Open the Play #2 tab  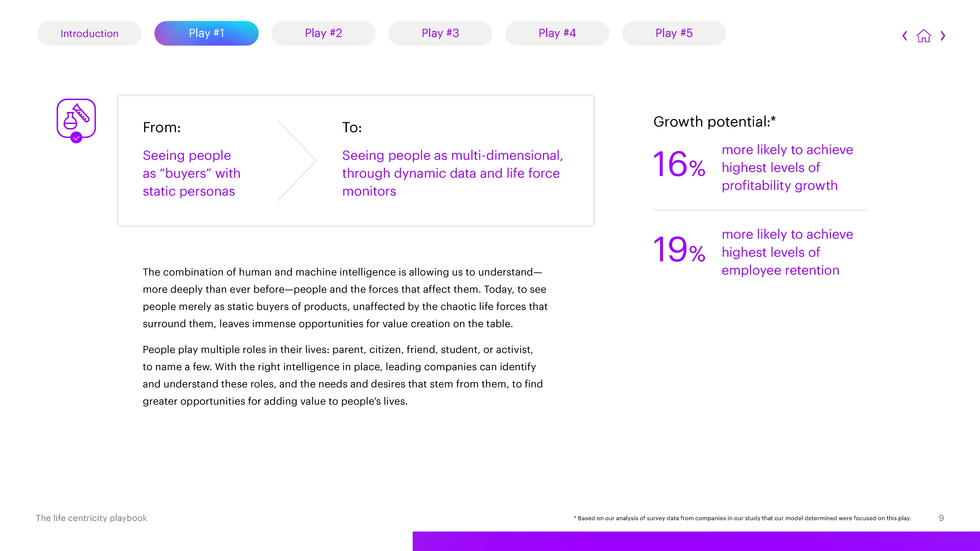pyautogui.click(x=323, y=33)
